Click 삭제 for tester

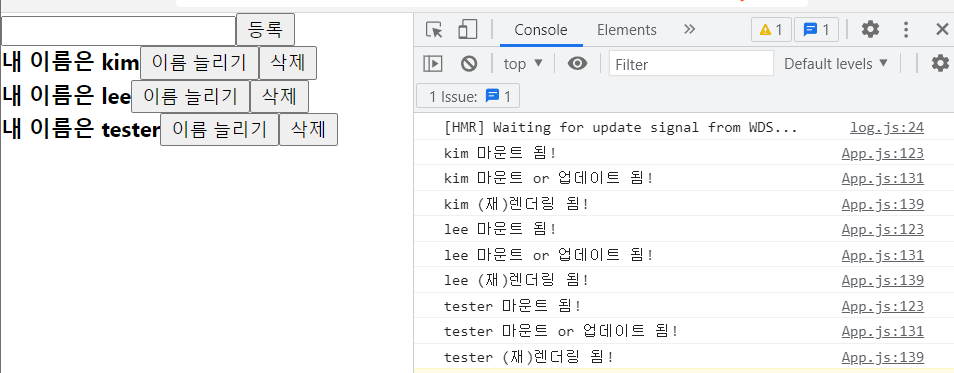(x=308, y=130)
